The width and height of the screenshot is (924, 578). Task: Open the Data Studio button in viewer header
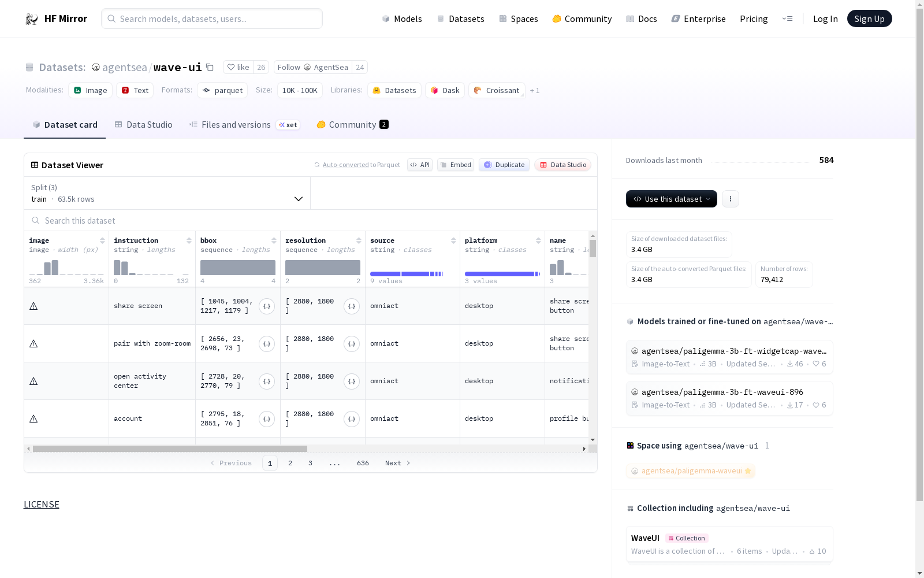pos(563,165)
